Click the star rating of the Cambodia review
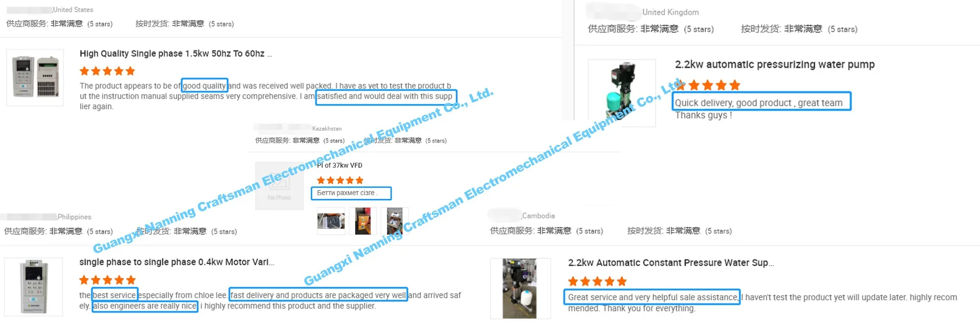Viewport: 980px width, 332px height. 597,281
